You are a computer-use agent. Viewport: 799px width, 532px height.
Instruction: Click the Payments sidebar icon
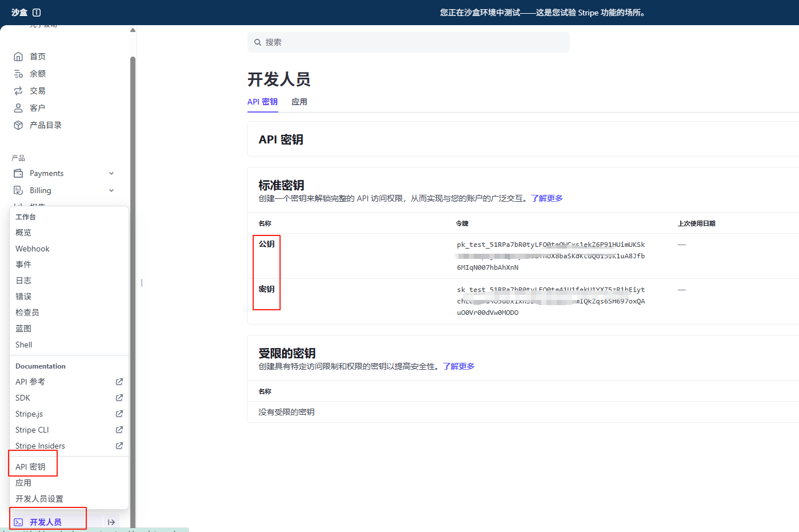(x=18, y=173)
